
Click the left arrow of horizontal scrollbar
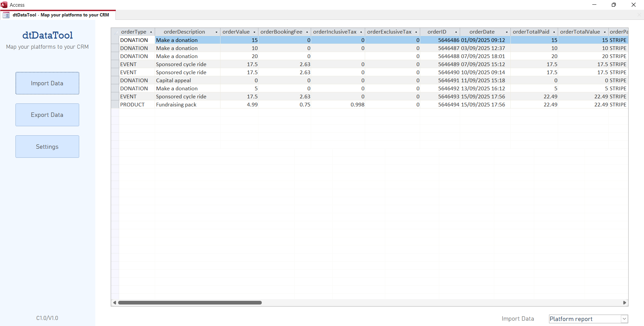click(x=114, y=303)
